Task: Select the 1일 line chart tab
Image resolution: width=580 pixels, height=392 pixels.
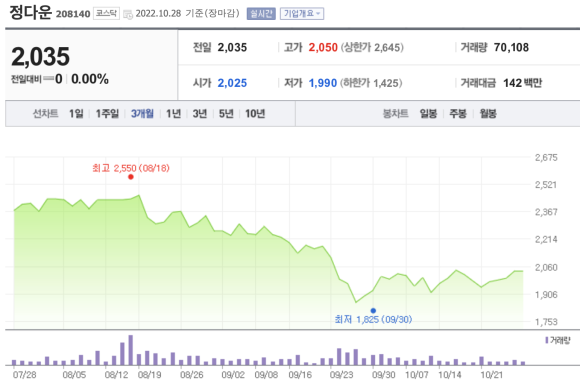Action: coord(76,114)
